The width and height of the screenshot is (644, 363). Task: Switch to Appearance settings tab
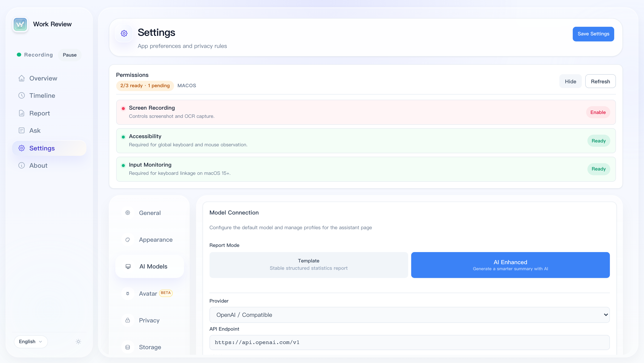pos(149,240)
